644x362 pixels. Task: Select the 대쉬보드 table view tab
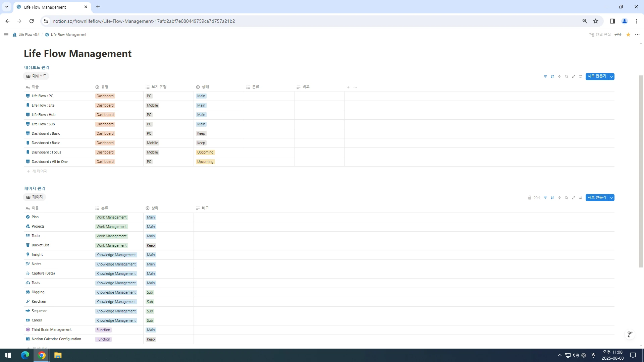pos(36,76)
